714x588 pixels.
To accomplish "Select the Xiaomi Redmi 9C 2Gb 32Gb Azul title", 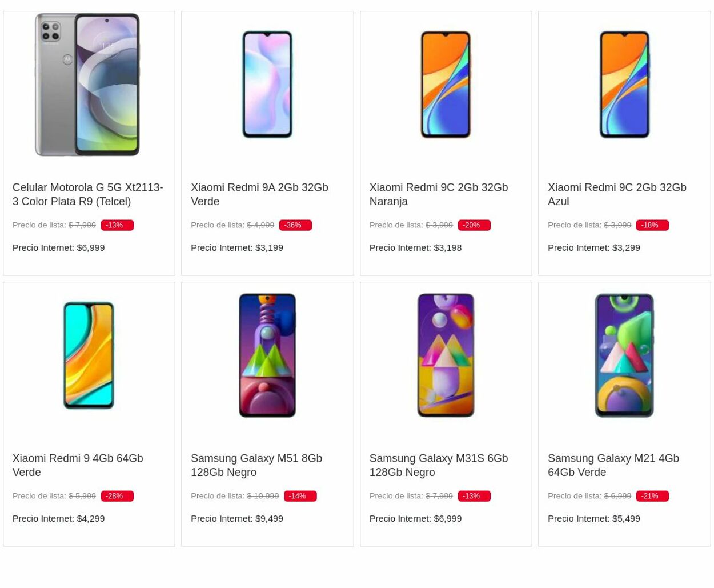I will (617, 194).
